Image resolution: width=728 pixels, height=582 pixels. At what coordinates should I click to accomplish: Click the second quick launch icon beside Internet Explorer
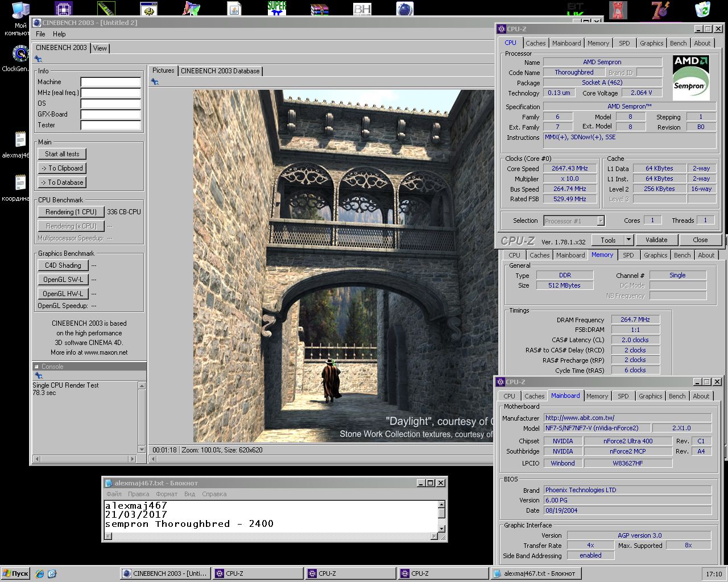(x=52, y=573)
